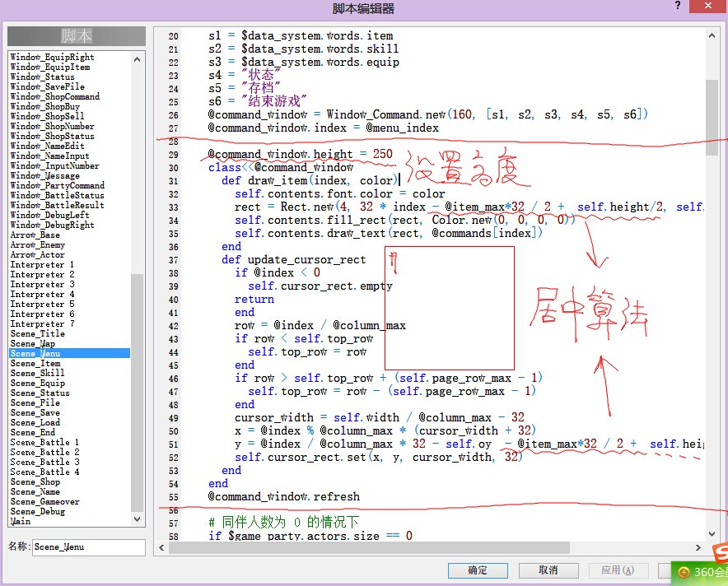Select Scene_Equip script

point(38,383)
